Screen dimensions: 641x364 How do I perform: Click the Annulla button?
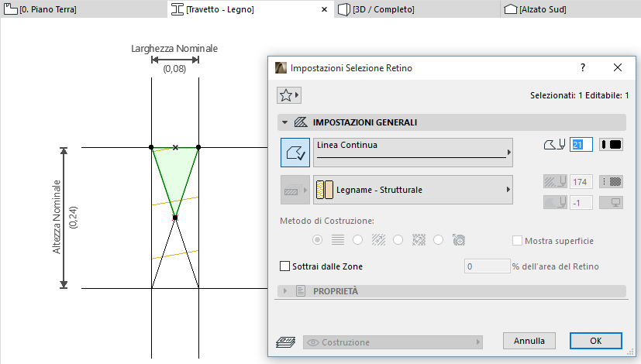pyautogui.click(x=529, y=341)
